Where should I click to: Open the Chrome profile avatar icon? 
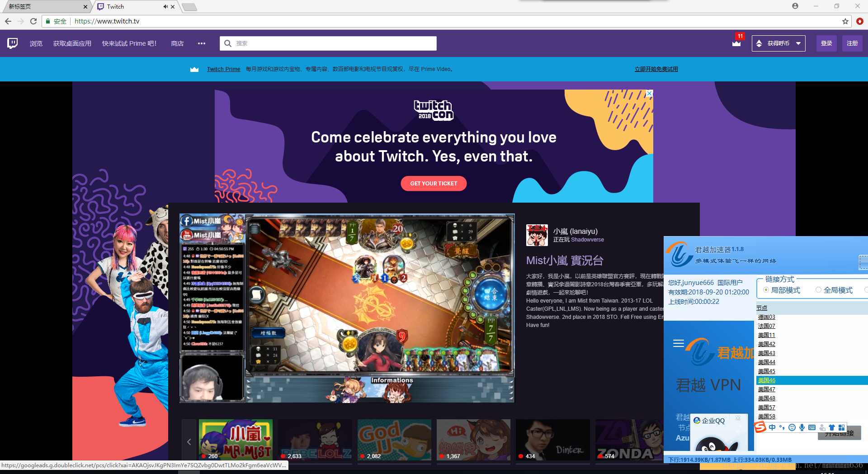tap(795, 6)
